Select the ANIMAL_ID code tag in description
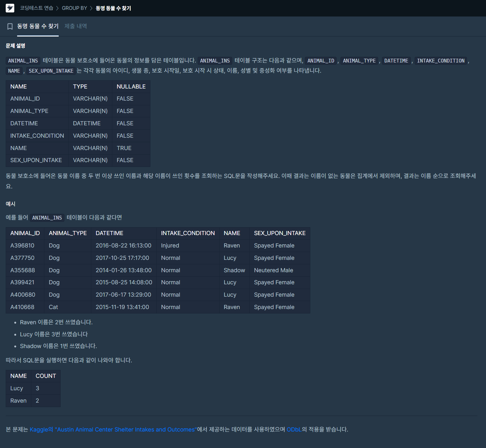The height and width of the screenshot is (448, 486). tap(321, 61)
